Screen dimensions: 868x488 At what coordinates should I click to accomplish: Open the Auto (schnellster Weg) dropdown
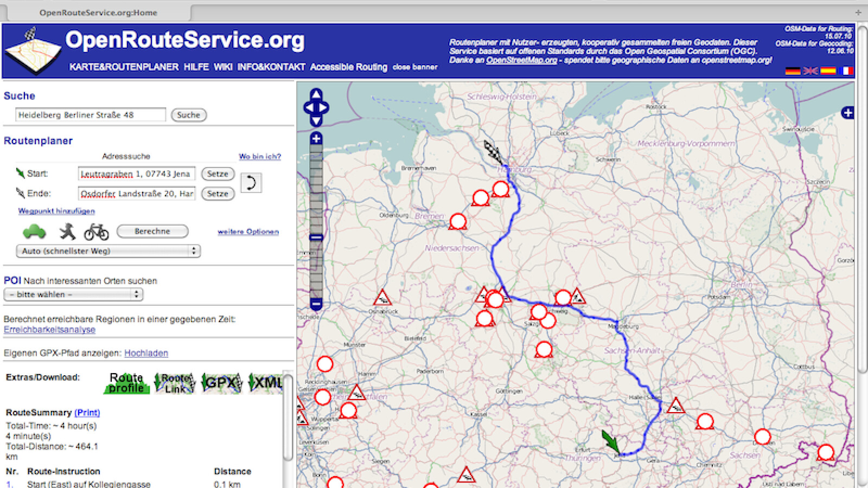(x=108, y=251)
